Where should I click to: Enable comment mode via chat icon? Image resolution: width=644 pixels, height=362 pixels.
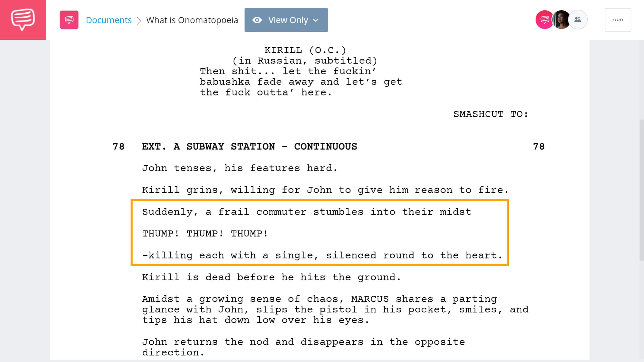click(x=544, y=20)
